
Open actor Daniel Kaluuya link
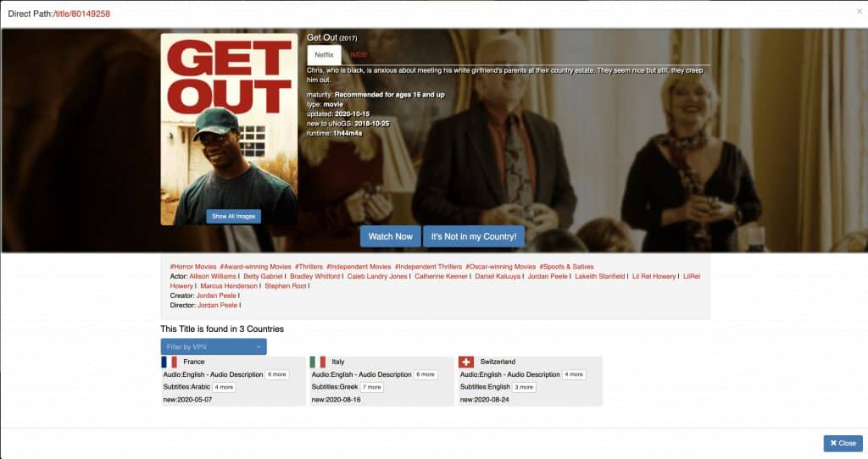(x=498, y=276)
